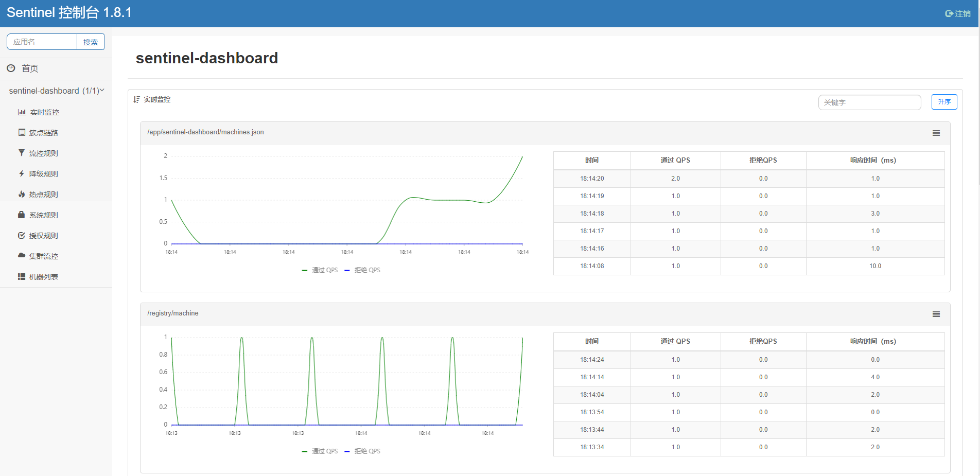Toggle 拒绝 QPS legend in machines.json chart
The height and width of the screenshot is (476, 980).
click(x=363, y=270)
